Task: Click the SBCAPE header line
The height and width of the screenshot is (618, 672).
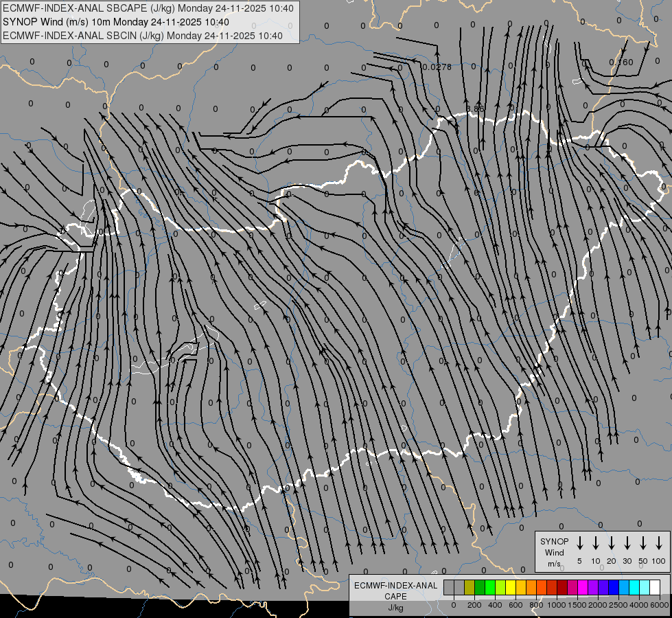Action: coord(148,8)
